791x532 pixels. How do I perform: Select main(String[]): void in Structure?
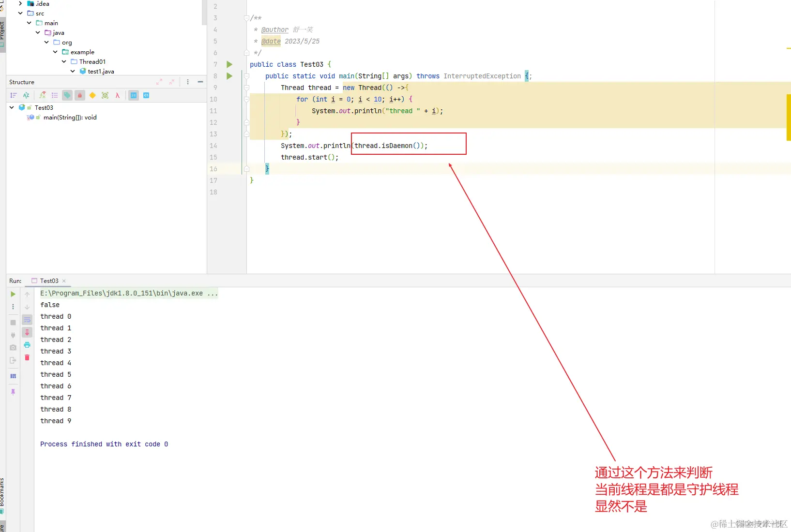click(x=70, y=117)
